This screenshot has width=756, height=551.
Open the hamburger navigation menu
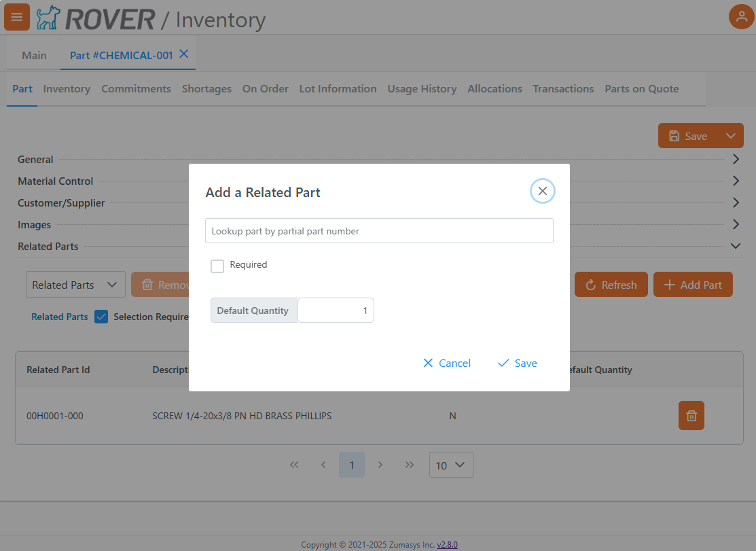pyautogui.click(x=17, y=17)
